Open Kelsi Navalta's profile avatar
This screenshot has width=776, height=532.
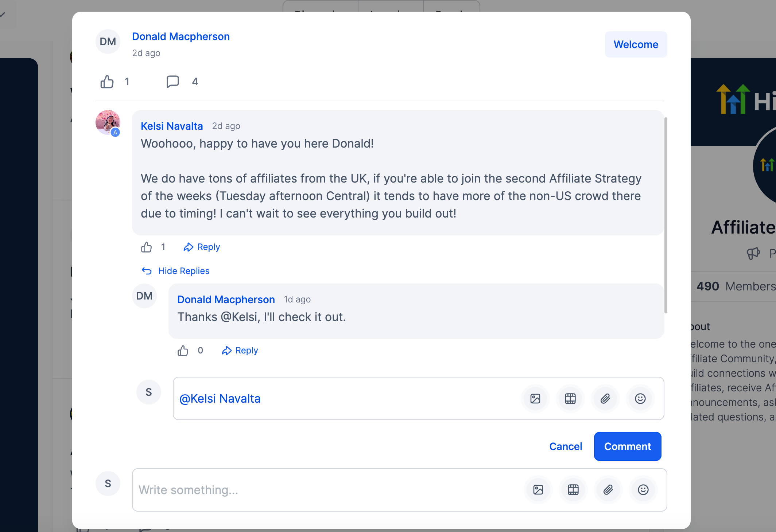[x=108, y=122]
